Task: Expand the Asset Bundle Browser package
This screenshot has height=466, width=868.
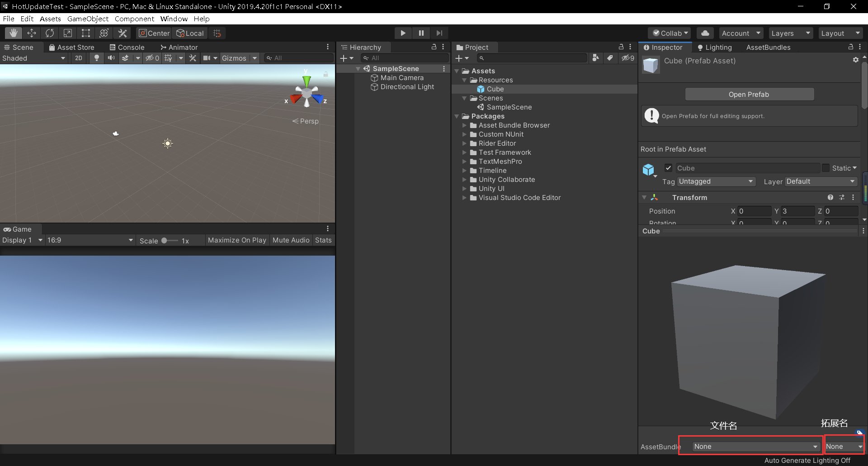Action: tap(464, 125)
